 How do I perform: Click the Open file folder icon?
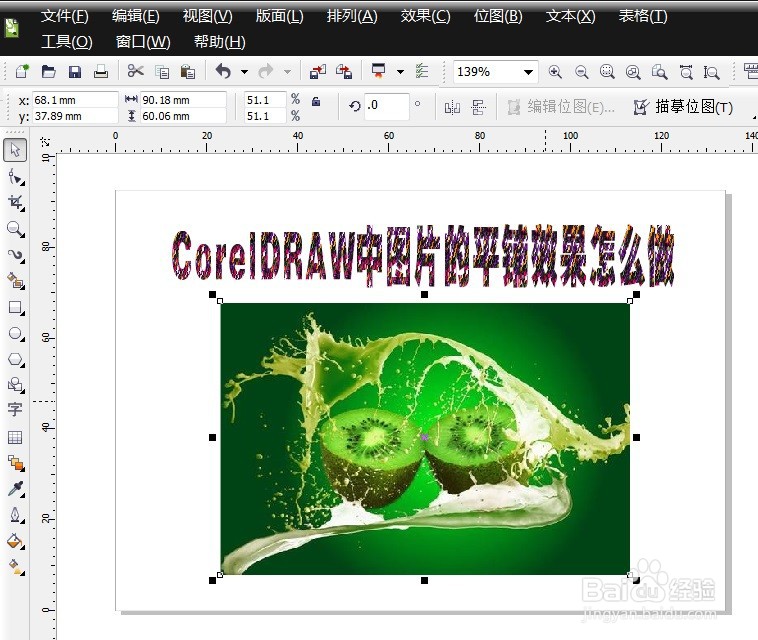pyautogui.click(x=48, y=72)
